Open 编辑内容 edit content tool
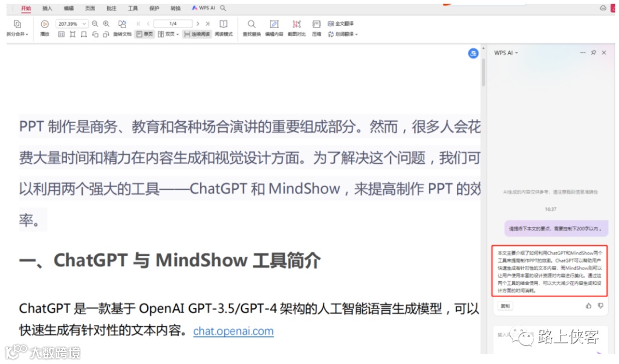The image size is (619, 364). 274,29
